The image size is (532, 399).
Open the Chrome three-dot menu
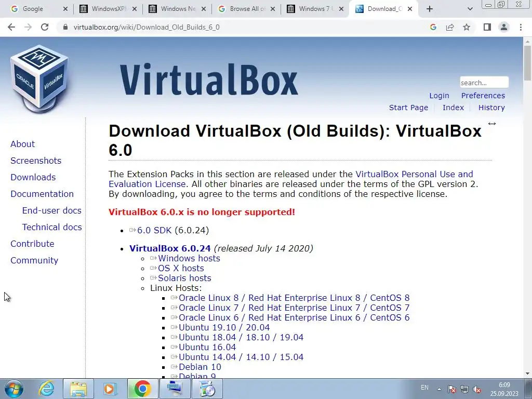coord(521,27)
